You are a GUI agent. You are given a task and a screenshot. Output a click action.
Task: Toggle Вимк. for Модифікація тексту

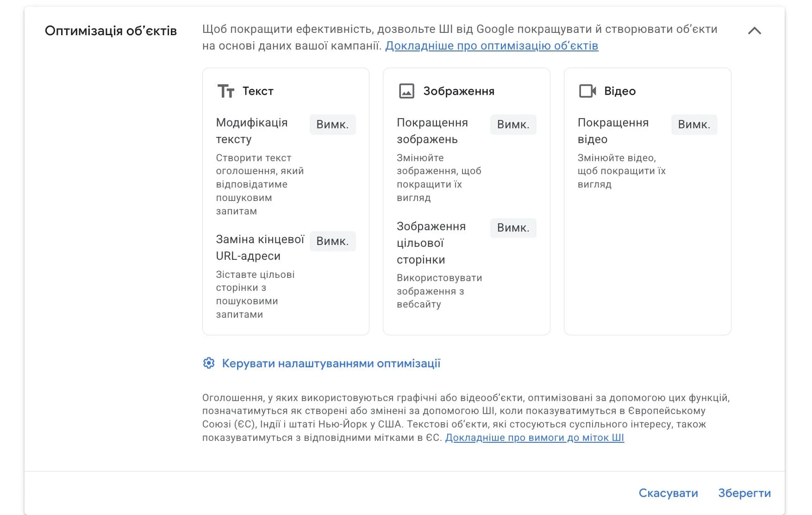click(332, 125)
